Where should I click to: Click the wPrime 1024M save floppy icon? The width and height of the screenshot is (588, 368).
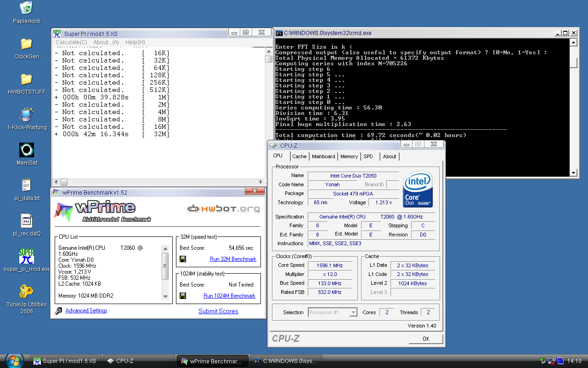tap(183, 296)
